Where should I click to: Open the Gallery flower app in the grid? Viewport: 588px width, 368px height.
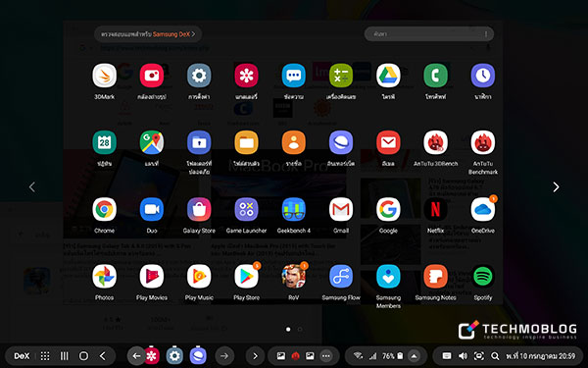tap(246, 76)
